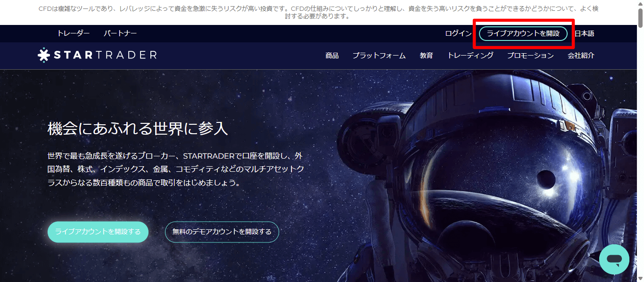Click the CFD risk warning banner text
644x282 pixels.
click(322, 10)
